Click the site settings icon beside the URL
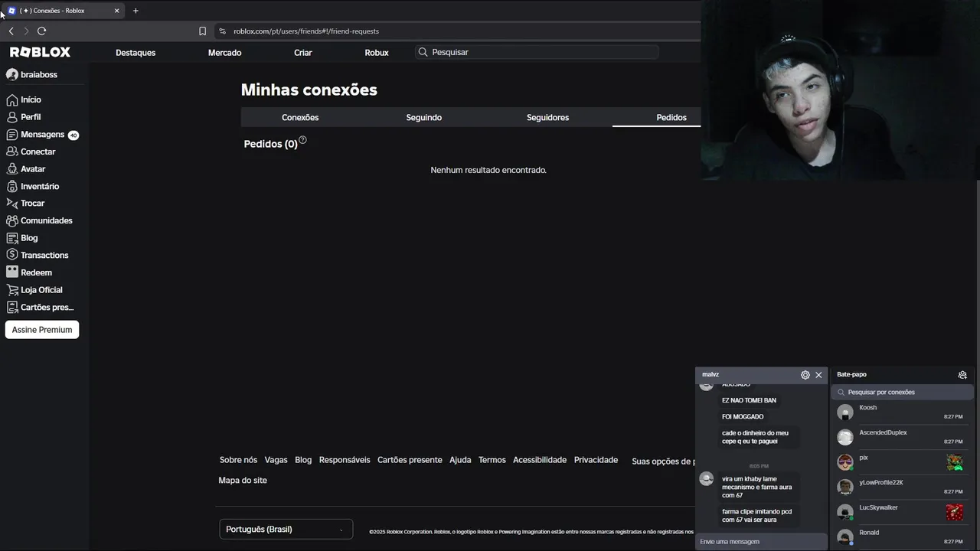 [x=222, y=31]
